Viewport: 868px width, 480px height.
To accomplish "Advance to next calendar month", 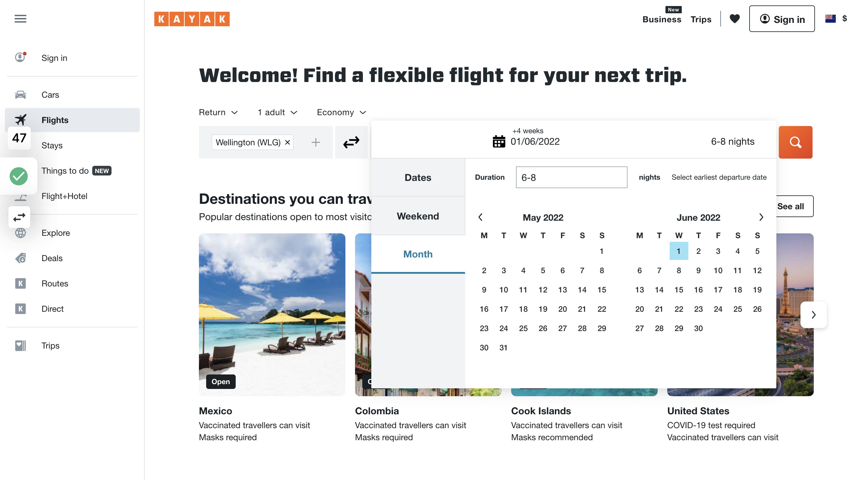I will tap(761, 217).
